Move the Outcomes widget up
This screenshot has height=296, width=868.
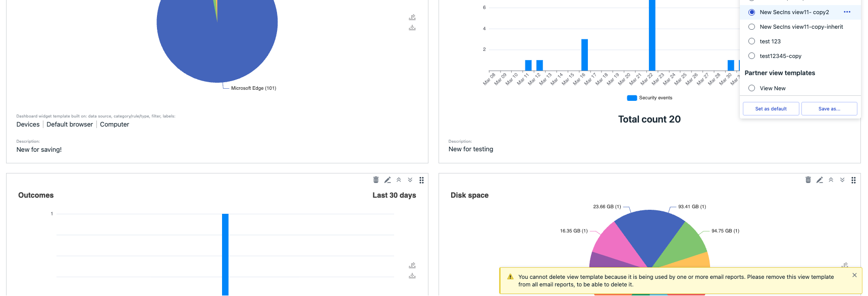pos(399,180)
